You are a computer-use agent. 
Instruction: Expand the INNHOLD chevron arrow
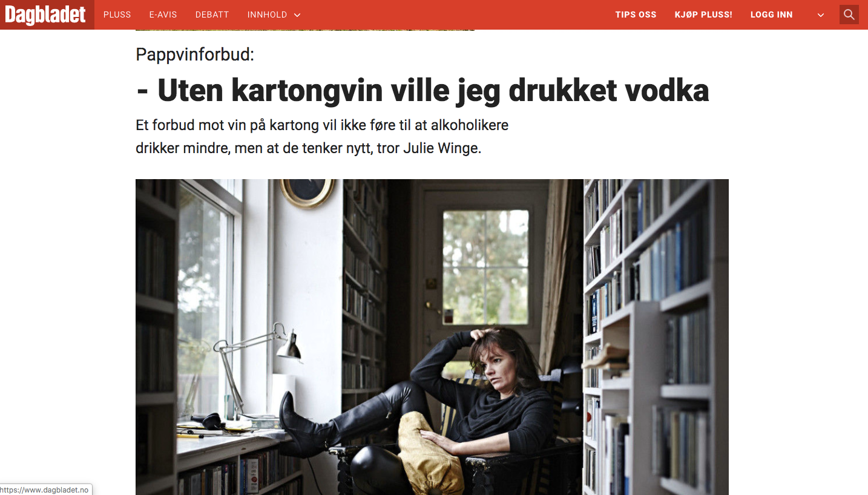coord(297,15)
